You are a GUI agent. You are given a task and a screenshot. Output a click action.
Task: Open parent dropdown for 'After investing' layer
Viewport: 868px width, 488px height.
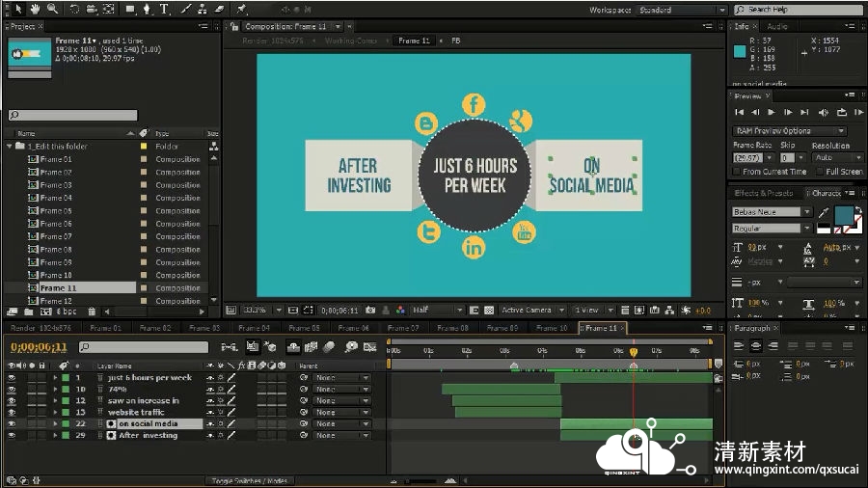point(341,435)
